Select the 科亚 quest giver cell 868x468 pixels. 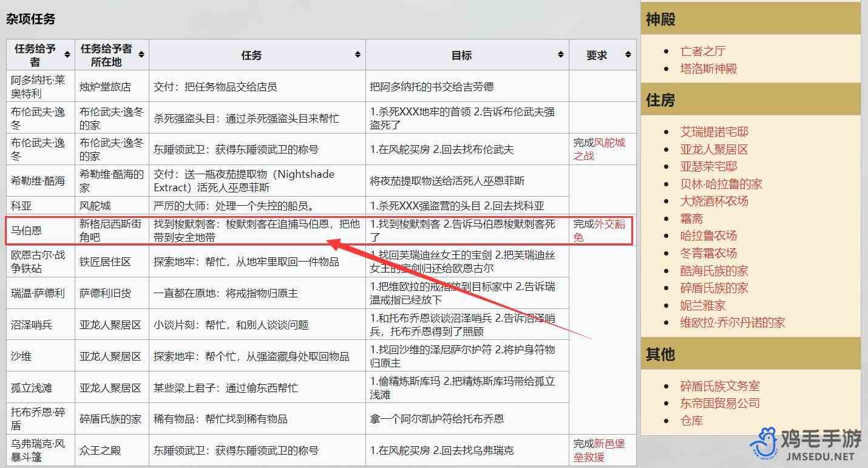point(41,206)
